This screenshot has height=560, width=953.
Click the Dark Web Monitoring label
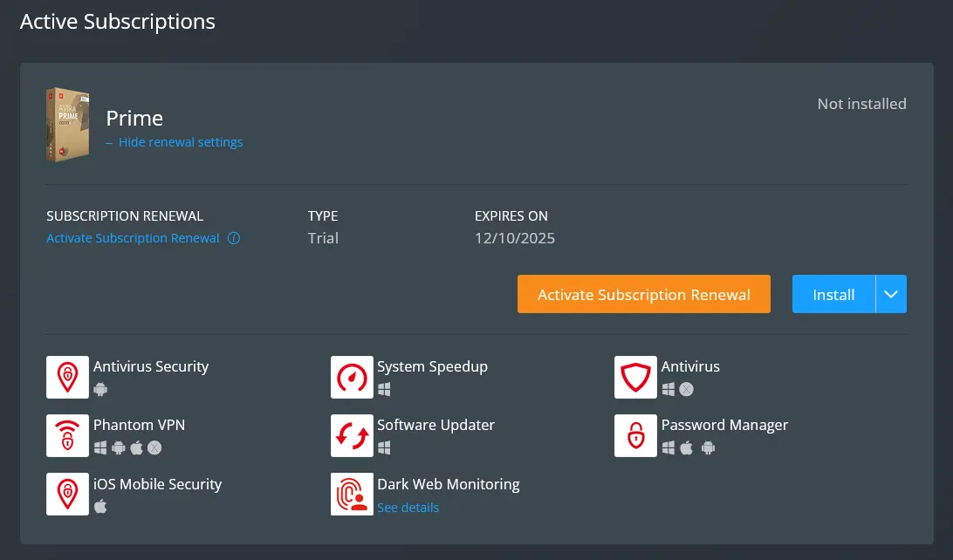449,484
